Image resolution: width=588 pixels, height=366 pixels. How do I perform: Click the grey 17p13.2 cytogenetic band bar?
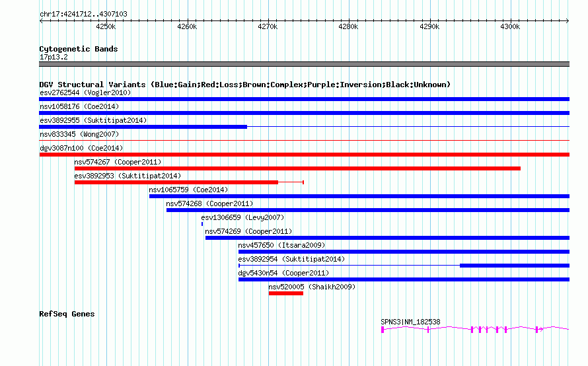tap(304, 64)
